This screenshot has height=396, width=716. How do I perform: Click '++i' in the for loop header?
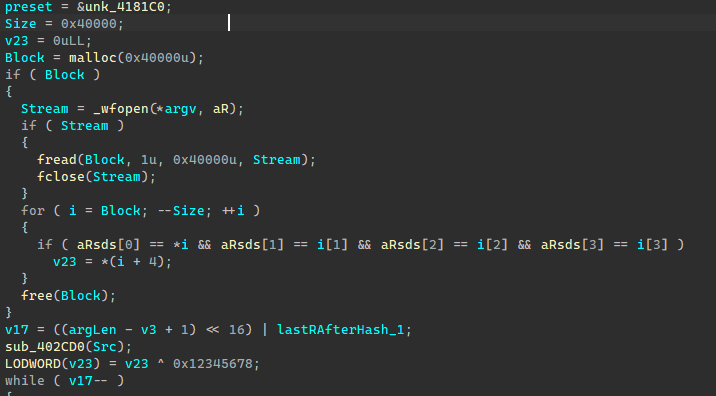pyautogui.click(x=233, y=211)
